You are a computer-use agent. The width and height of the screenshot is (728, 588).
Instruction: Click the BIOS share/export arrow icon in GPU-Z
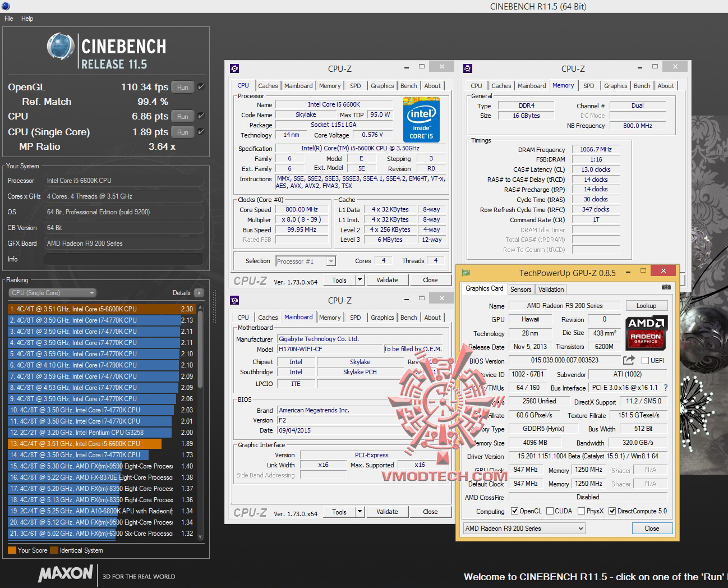click(x=629, y=360)
